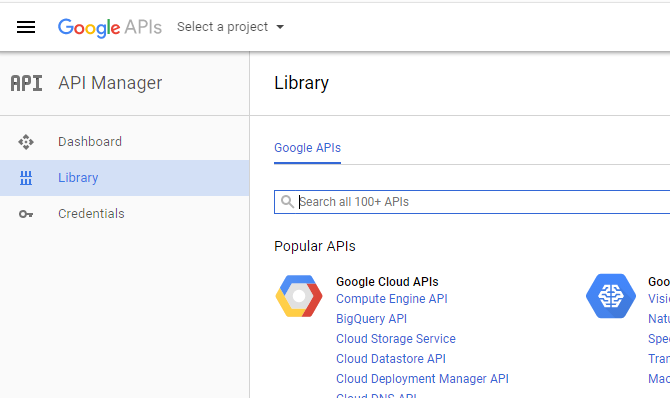Open the Select a project dropdown
Image resolution: width=670 pixels, height=398 pixels.
(x=231, y=27)
